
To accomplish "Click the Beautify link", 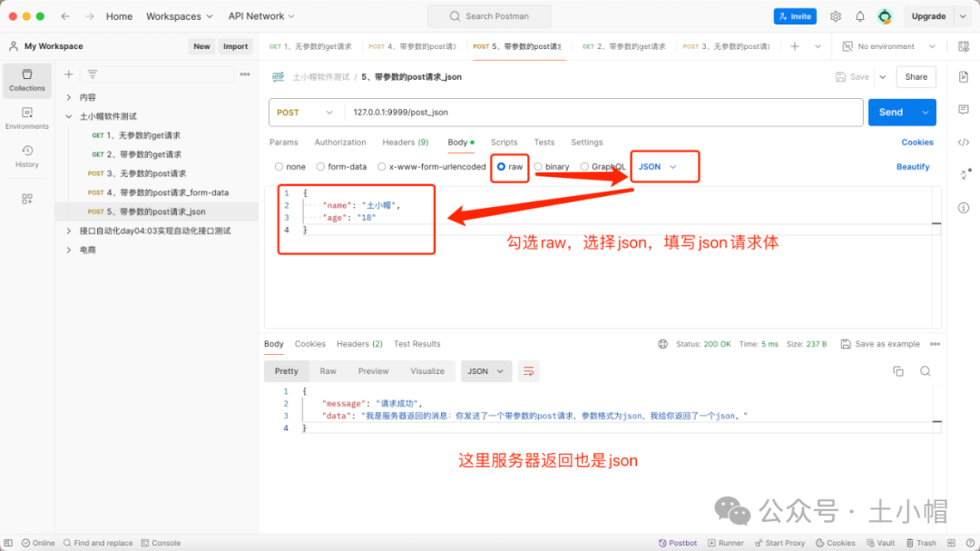I will (913, 167).
